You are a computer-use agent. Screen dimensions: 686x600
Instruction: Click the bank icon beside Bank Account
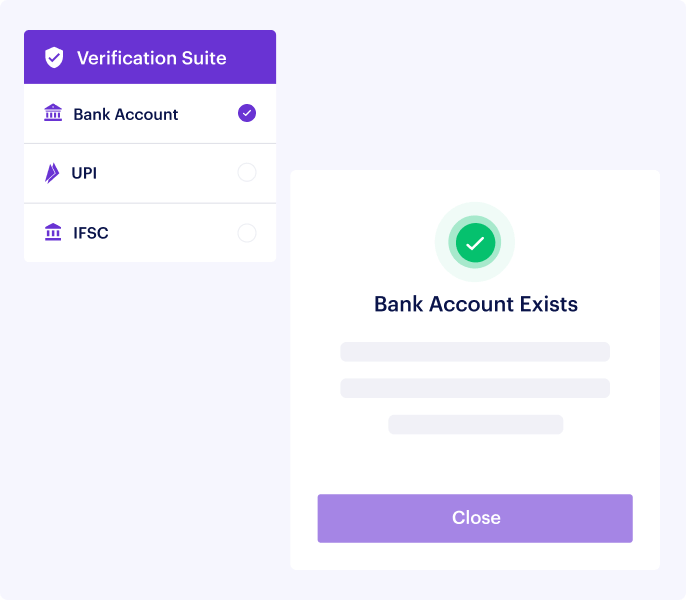point(53,113)
